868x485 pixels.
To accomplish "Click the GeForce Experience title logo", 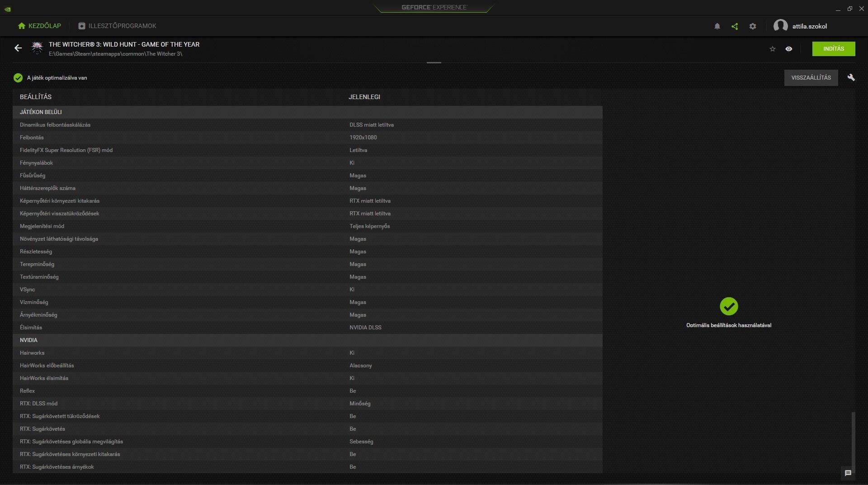I will [434, 7].
